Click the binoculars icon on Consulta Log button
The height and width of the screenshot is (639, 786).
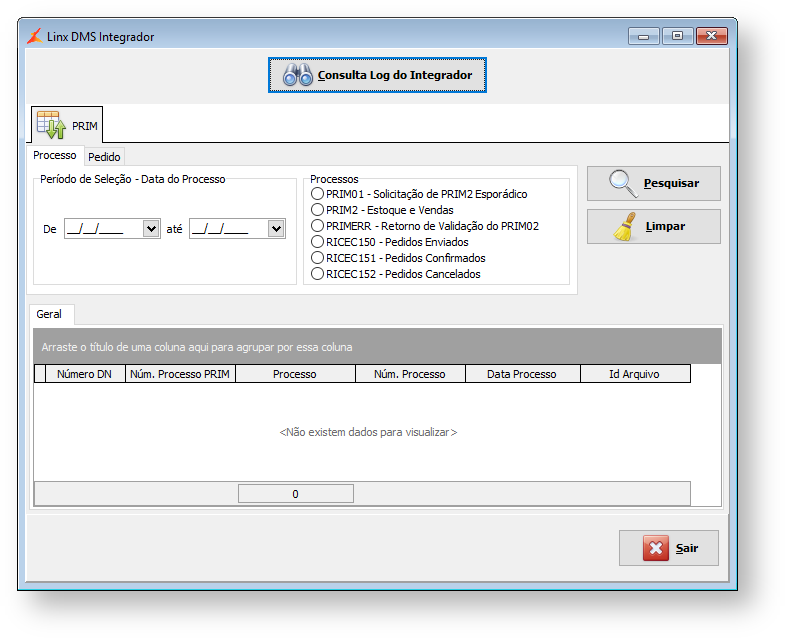point(298,76)
